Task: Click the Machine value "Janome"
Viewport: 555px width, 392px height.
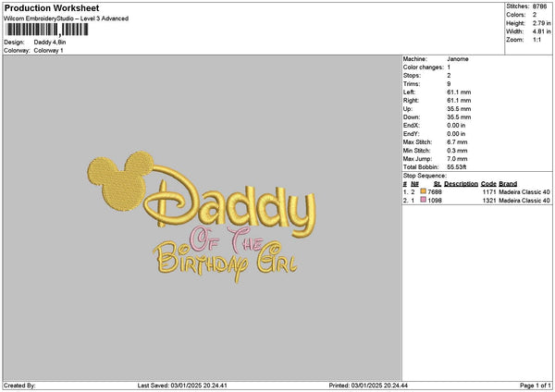Action: click(x=457, y=58)
